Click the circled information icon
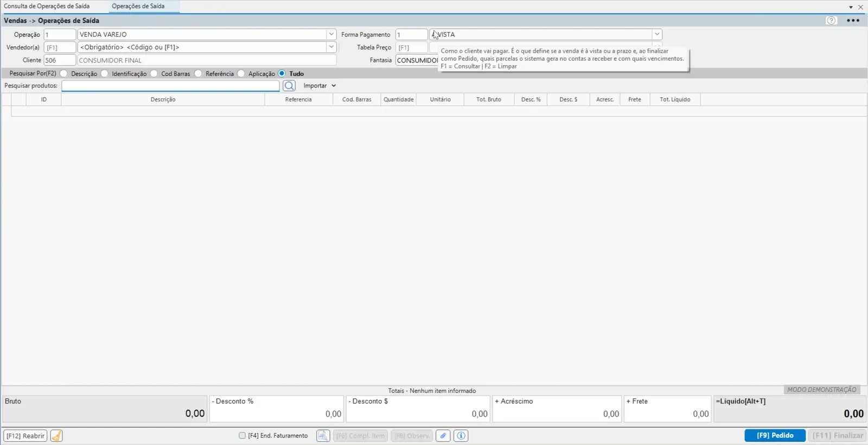868x445 pixels. click(x=461, y=436)
